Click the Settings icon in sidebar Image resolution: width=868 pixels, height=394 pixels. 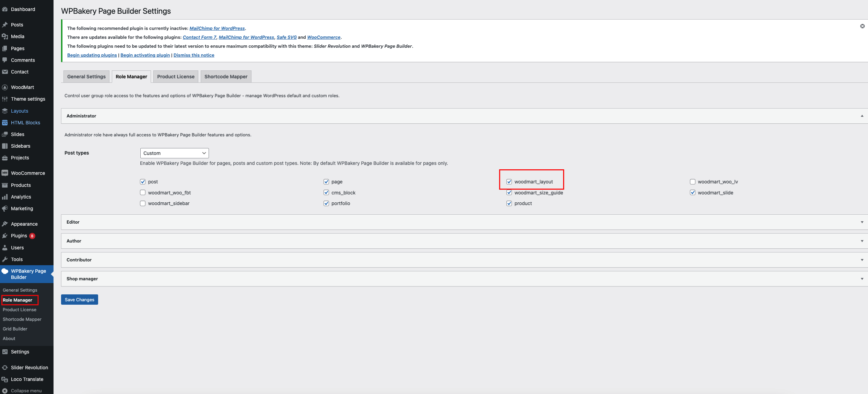click(x=5, y=352)
